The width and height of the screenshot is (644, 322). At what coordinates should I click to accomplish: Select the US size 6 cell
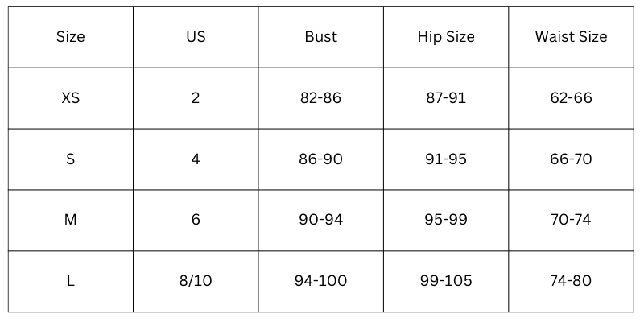click(x=196, y=220)
